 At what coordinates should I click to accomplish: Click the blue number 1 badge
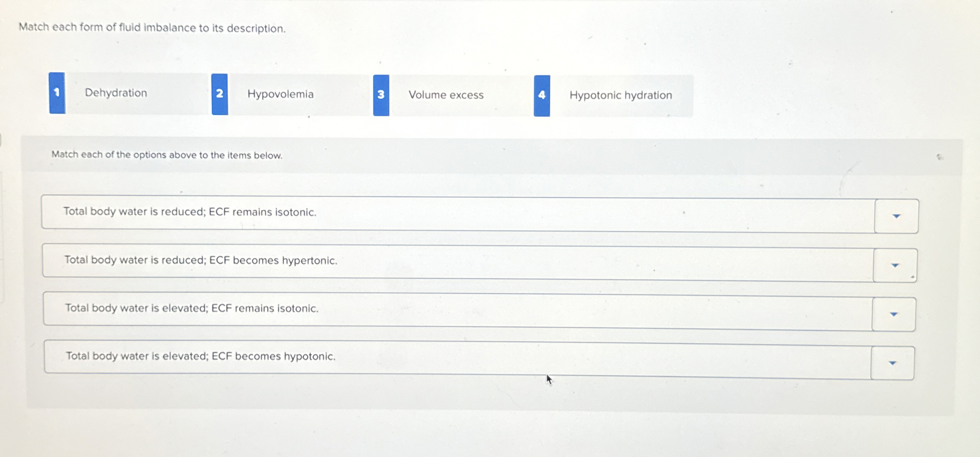point(57,93)
